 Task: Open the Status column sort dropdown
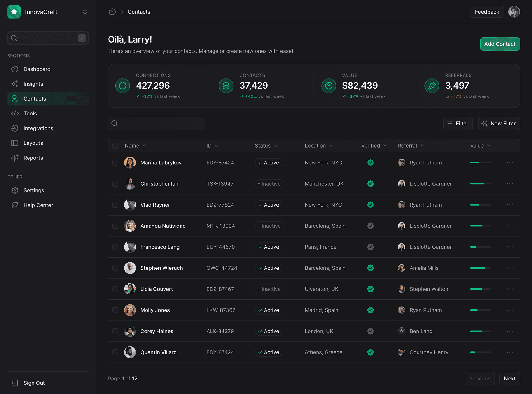[275, 146]
